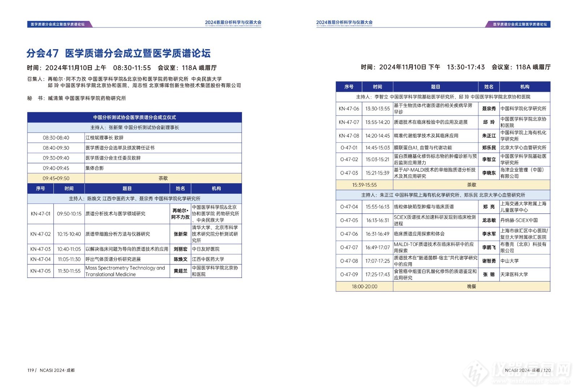Click speaker name 李鹏飞
Image resolution: width=578 pixels, height=392 pixels.
[489, 247]
